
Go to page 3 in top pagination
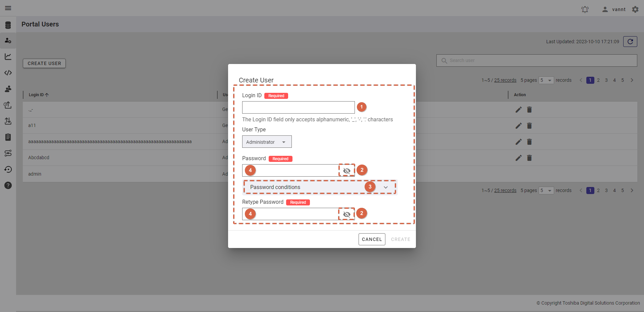pos(606,80)
